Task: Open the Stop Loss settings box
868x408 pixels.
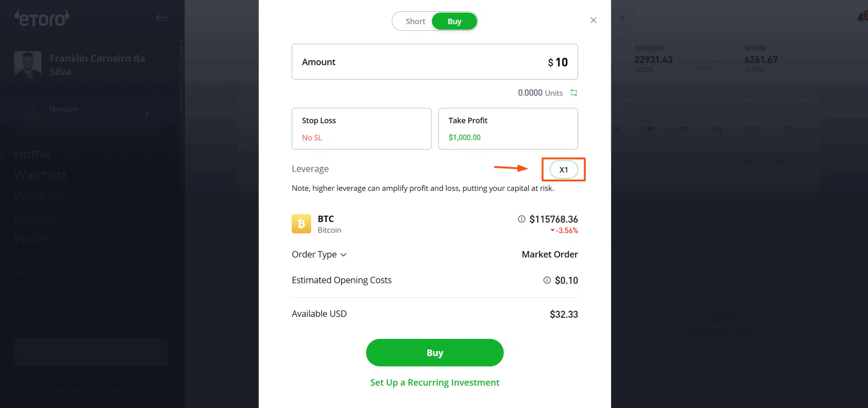Action: pyautogui.click(x=362, y=129)
